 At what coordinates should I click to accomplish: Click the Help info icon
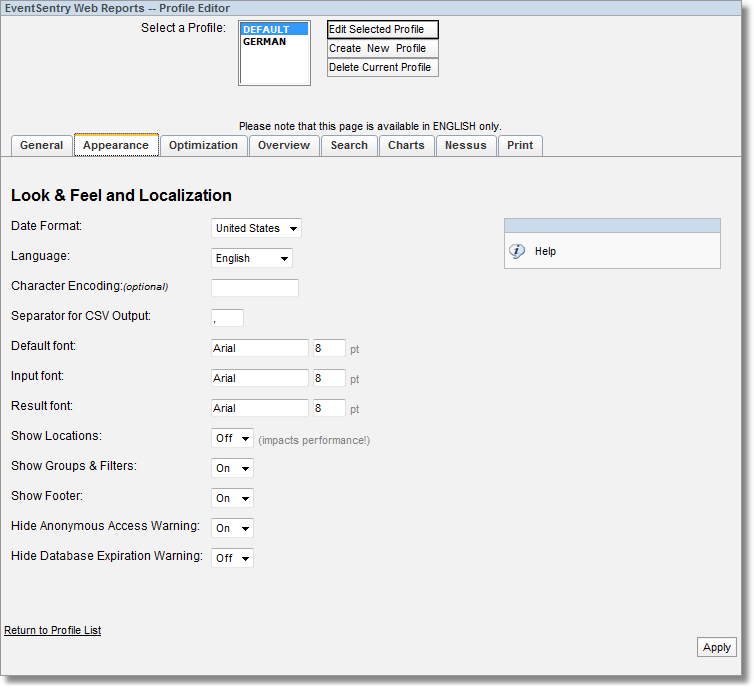click(517, 251)
